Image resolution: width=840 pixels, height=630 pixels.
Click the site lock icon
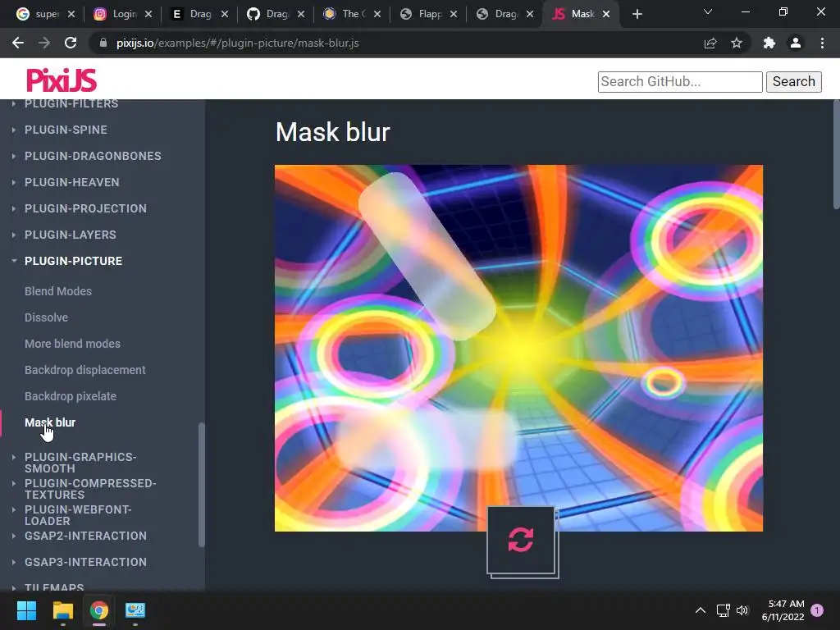pos(103,43)
